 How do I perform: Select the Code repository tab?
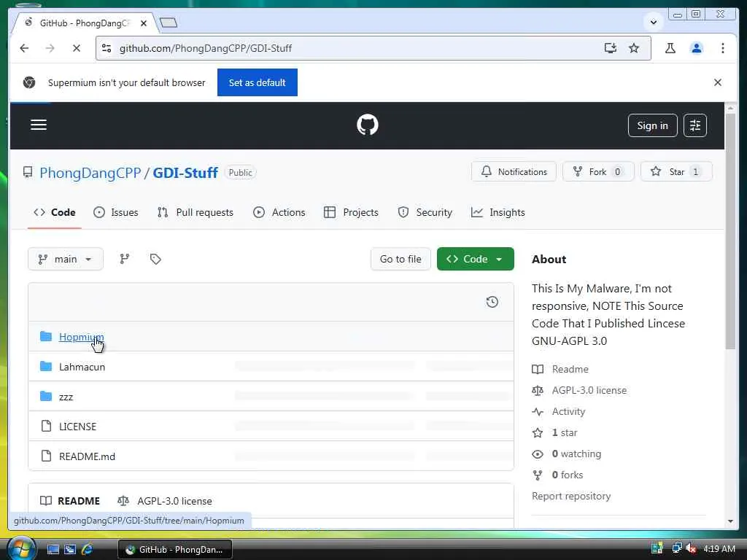click(54, 212)
